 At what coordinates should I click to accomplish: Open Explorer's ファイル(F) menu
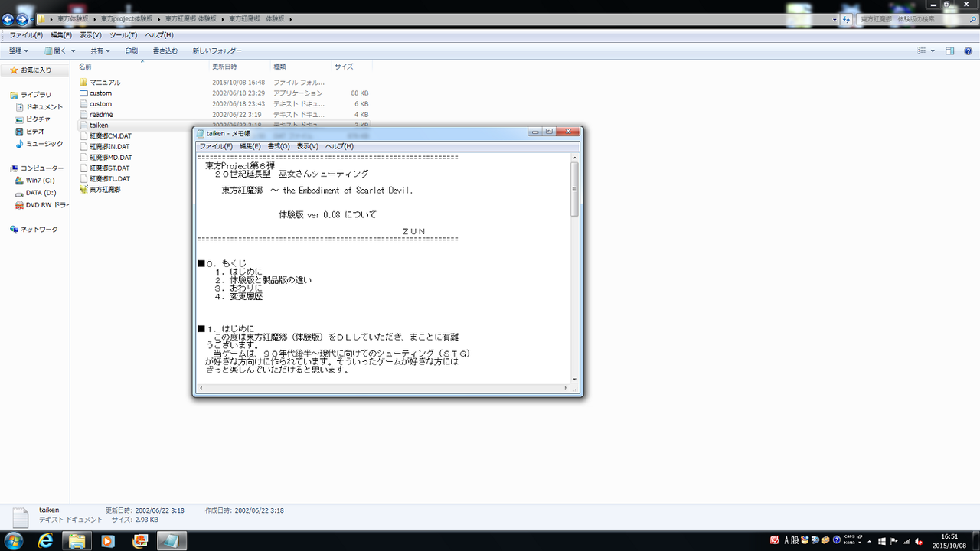(x=26, y=35)
